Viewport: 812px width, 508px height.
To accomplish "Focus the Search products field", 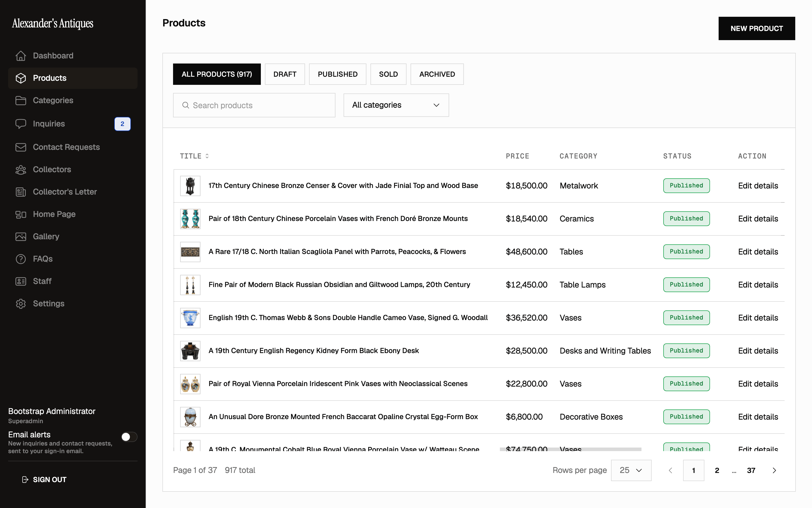I will [x=254, y=105].
